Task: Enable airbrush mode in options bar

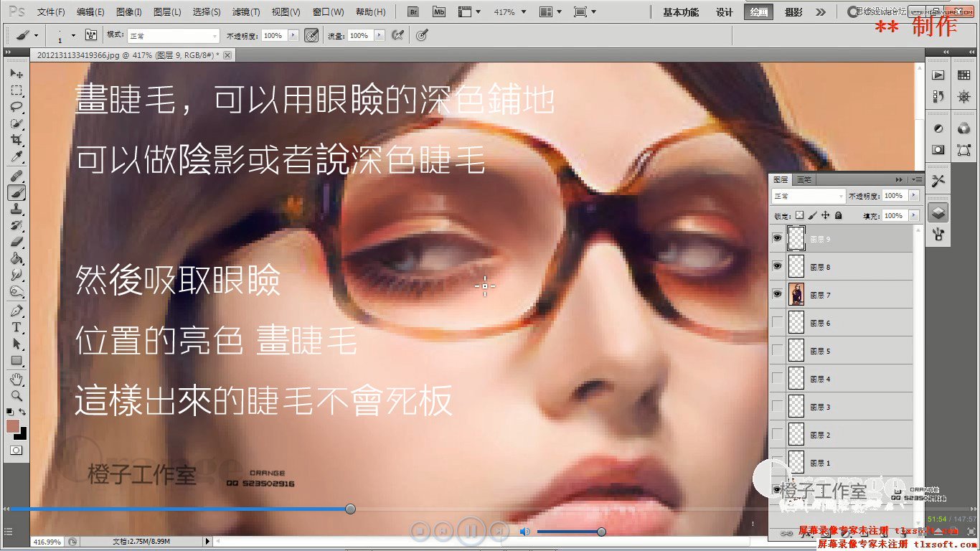Action: tap(397, 35)
